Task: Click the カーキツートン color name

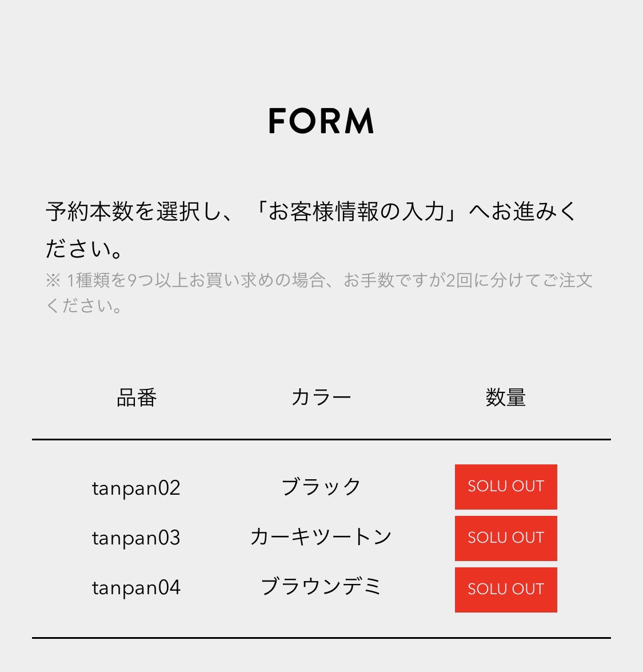Action: coord(321,536)
